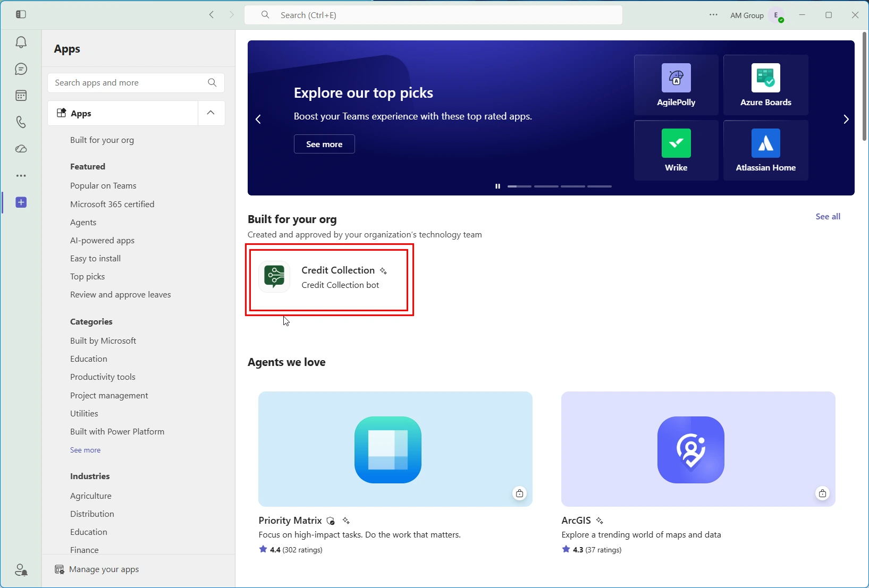Click the Manage your apps icon
This screenshot has height=588, width=869.
tap(60, 569)
